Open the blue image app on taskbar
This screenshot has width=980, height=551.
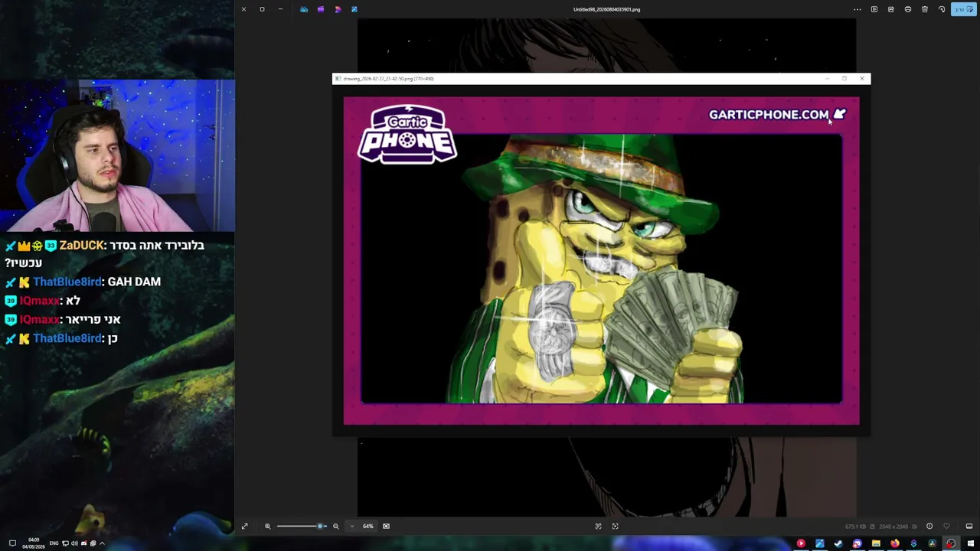click(820, 543)
